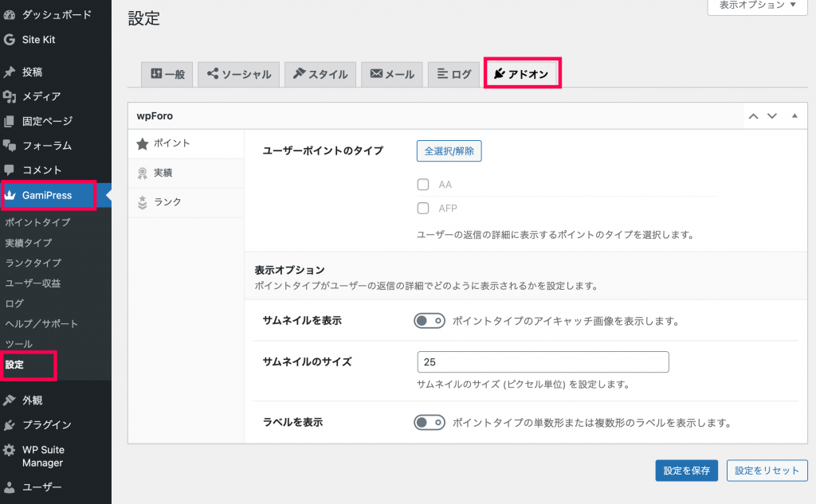Switch to the ログ tab
Viewport: 816px width, 504px height.
[x=453, y=74]
